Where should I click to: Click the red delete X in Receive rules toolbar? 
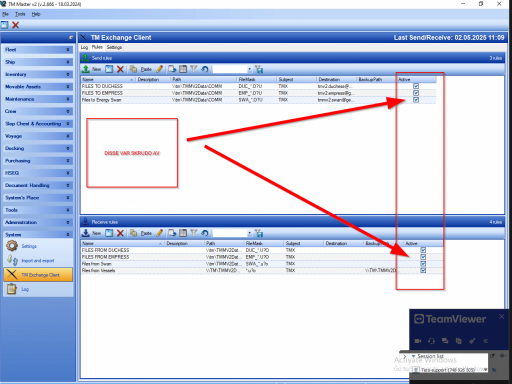[120, 233]
